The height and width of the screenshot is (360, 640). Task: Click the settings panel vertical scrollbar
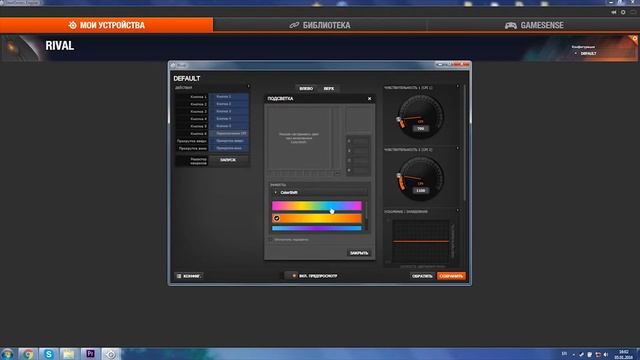point(464,143)
